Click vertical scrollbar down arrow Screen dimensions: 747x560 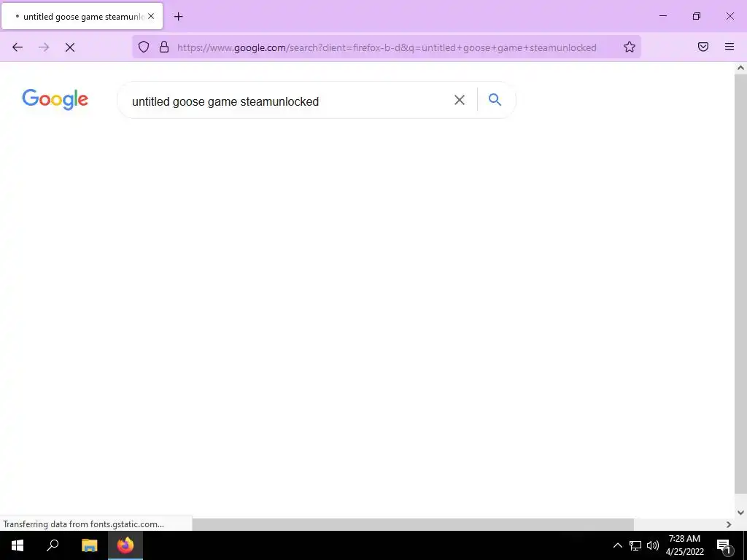[x=740, y=513]
